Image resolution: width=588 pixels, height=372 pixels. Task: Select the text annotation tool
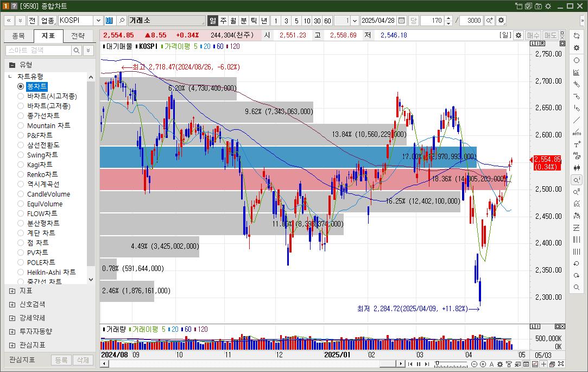[577, 144]
